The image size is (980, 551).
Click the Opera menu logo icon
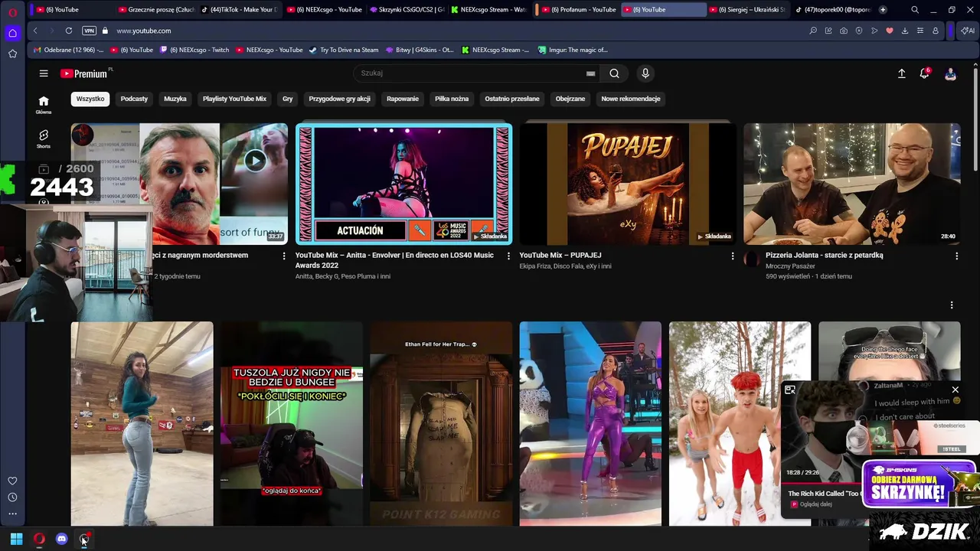[x=12, y=11]
